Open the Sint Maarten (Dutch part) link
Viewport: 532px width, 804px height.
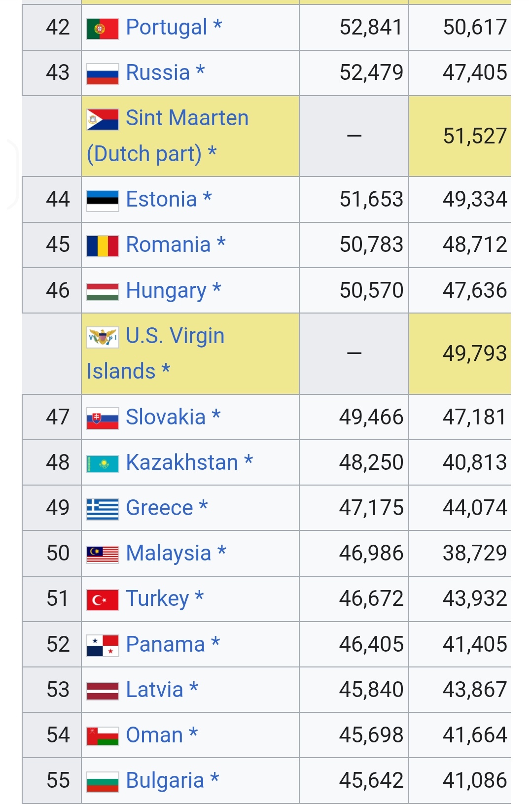coord(168,136)
